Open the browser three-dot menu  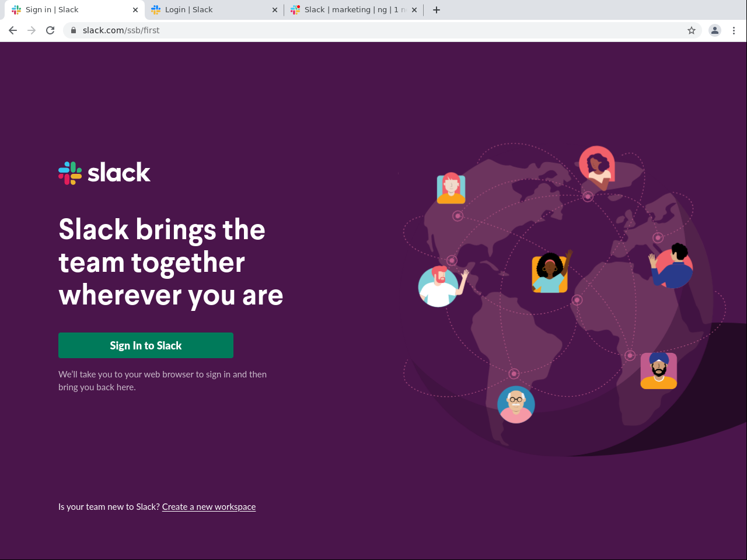coord(734,30)
